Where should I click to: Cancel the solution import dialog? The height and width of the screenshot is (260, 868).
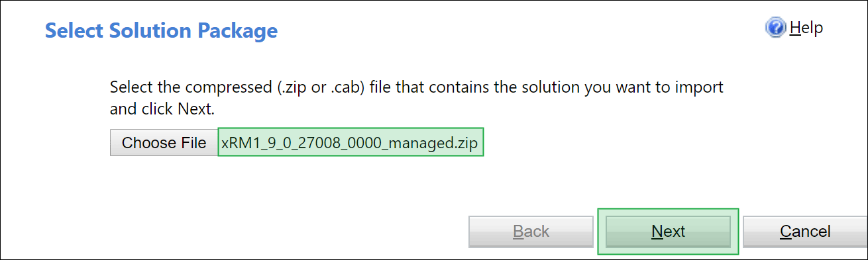[x=805, y=231]
